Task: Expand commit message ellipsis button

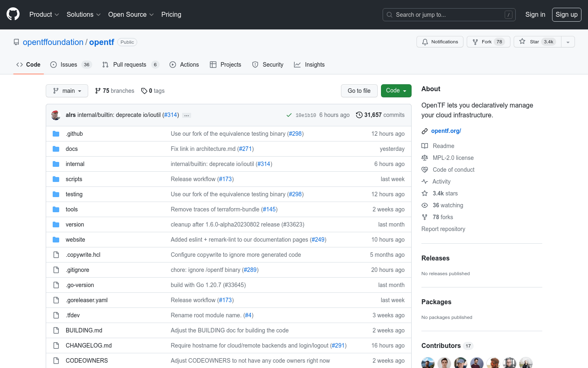Action: click(187, 115)
